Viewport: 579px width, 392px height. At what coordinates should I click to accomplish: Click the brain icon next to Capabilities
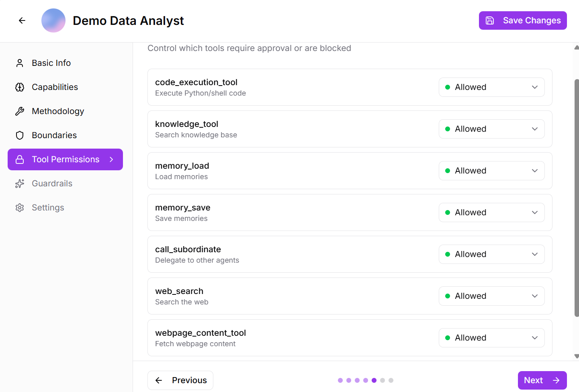pos(20,87)
